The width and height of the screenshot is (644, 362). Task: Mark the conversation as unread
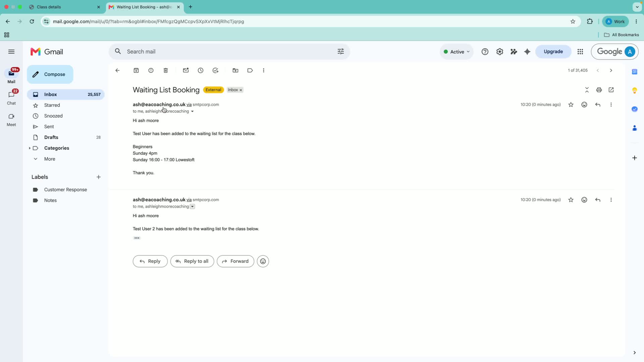186,70
